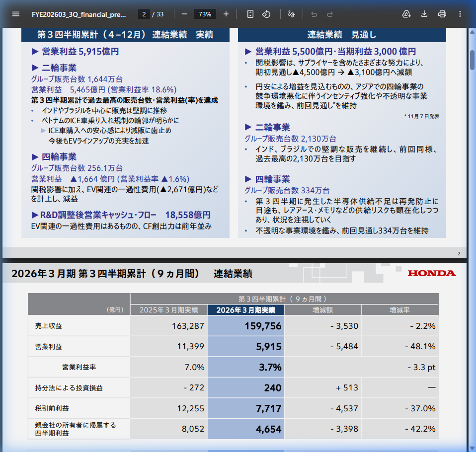Click the cell value - 48.1%

[x=420, y=346]
